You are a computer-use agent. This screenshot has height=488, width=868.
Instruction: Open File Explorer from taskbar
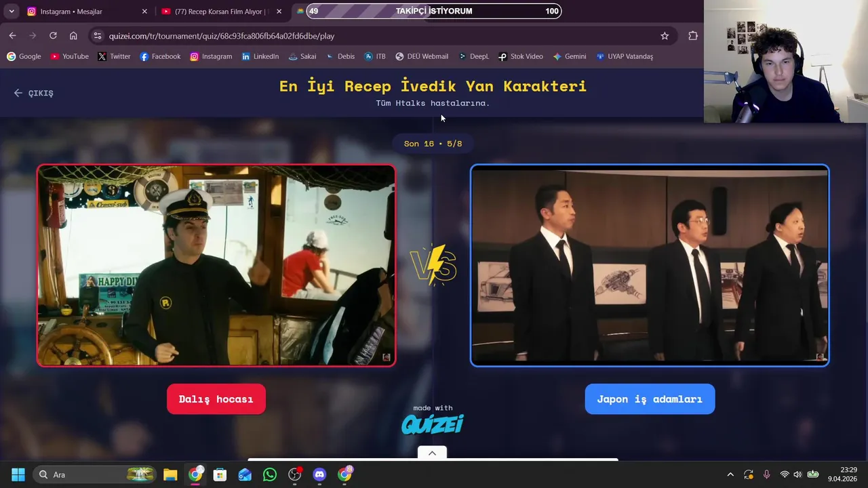coord(170,474)
